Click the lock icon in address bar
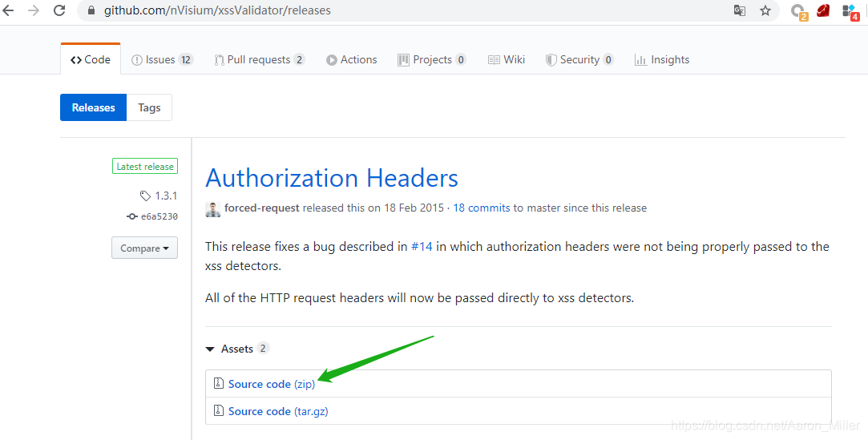Image resolution: width=868 pixels, height=440 pixels. pos(91,10)
